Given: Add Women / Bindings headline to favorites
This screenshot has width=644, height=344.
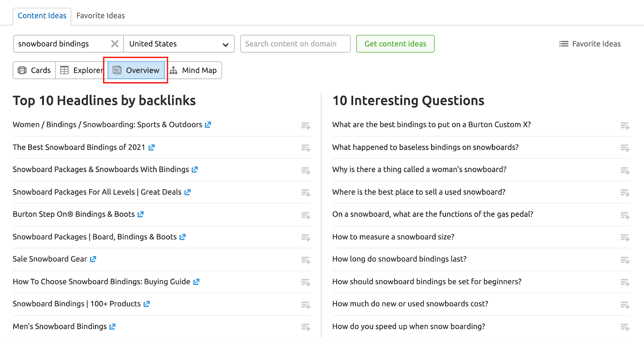Looking at the screenshot, I should pyautogui.click(x=306, y=126).
